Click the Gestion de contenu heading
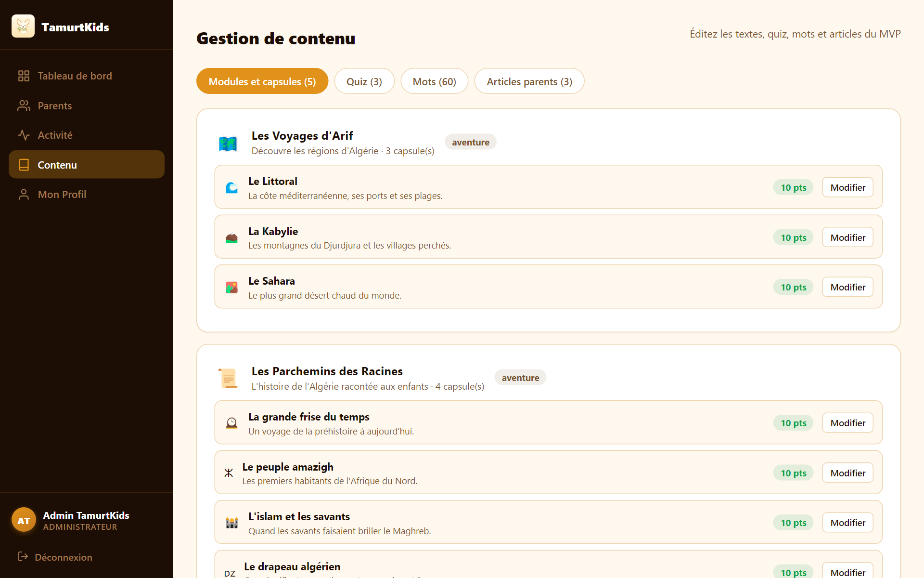 click(x=276, y=39)
